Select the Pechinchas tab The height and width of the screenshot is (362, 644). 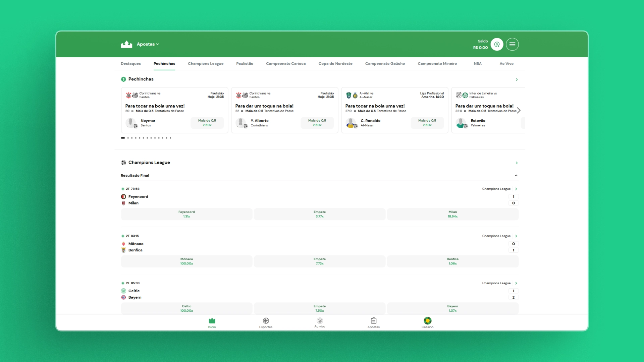(164, 64)
